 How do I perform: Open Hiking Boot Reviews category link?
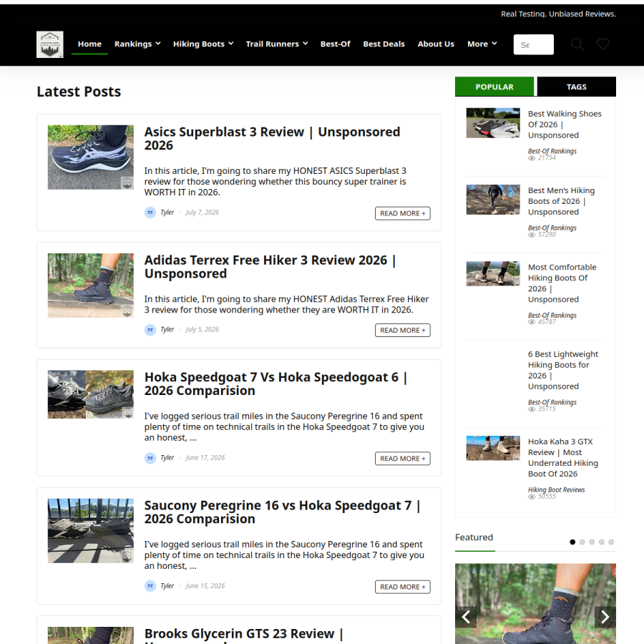pyautogui.click(x=556, y=489)
